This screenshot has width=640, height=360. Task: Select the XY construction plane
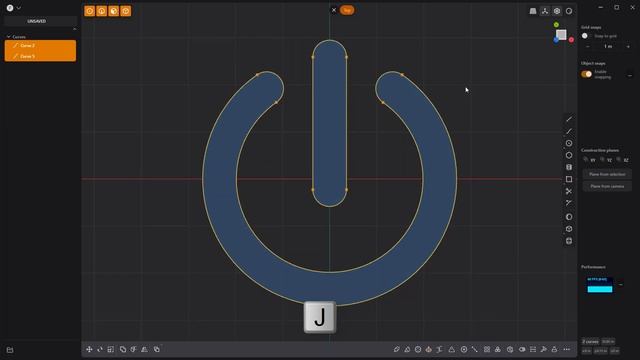pos(589,160)
